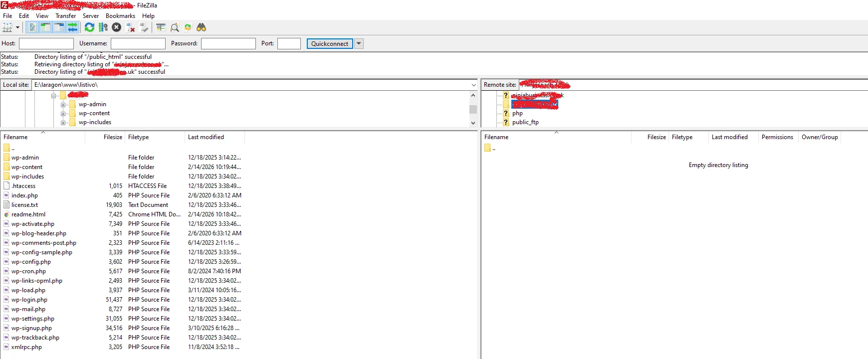Image resolution: width=868 pixels, height=359 pixels.
Task: Select wp-admin in the local tree
Action: tap(92, 104)
